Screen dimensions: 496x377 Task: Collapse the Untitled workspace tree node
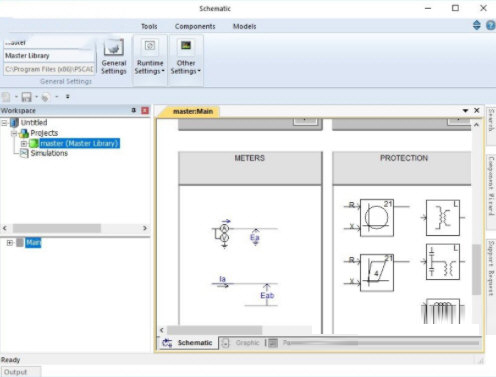(x=4, y=123)
